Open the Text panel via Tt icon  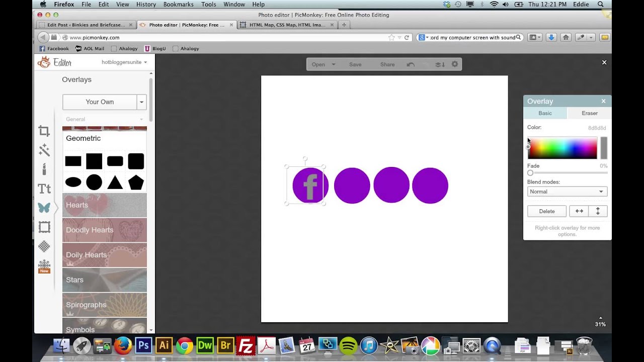44,189
